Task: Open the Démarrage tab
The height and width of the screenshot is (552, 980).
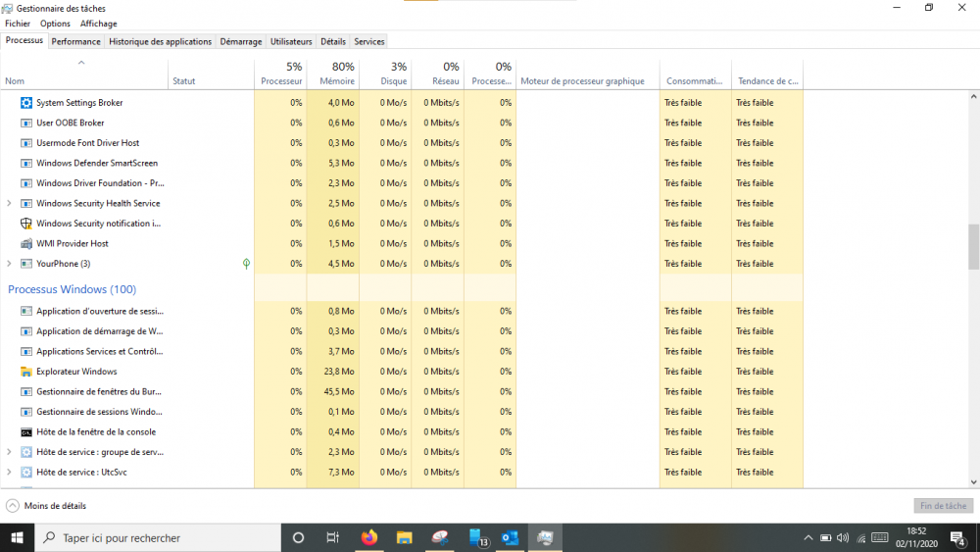Action: [241, 41]
